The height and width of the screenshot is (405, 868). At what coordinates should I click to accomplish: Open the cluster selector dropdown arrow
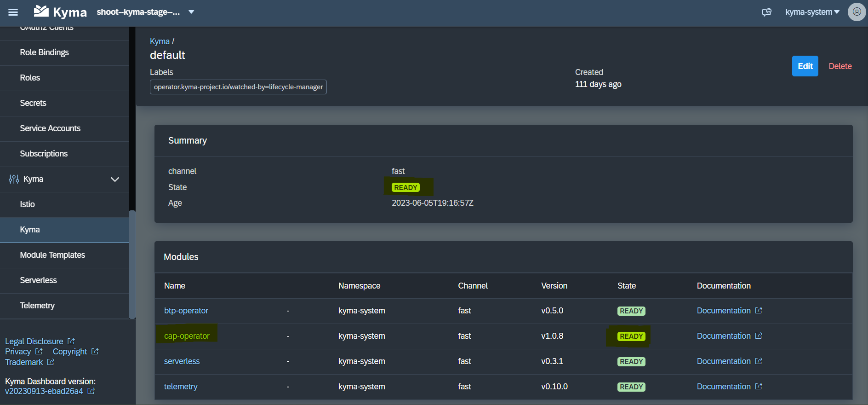point(191,12)
